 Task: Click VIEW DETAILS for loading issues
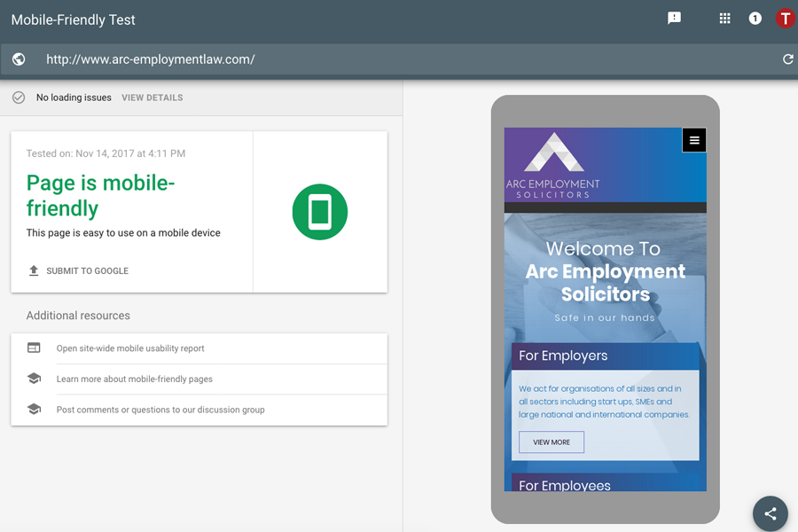coord(153,98)
